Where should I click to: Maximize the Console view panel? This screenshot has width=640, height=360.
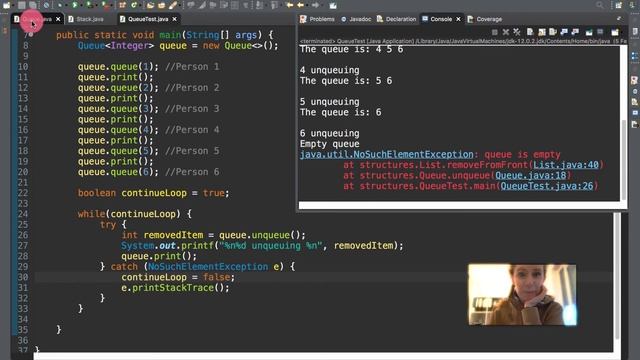coord(619,19)
